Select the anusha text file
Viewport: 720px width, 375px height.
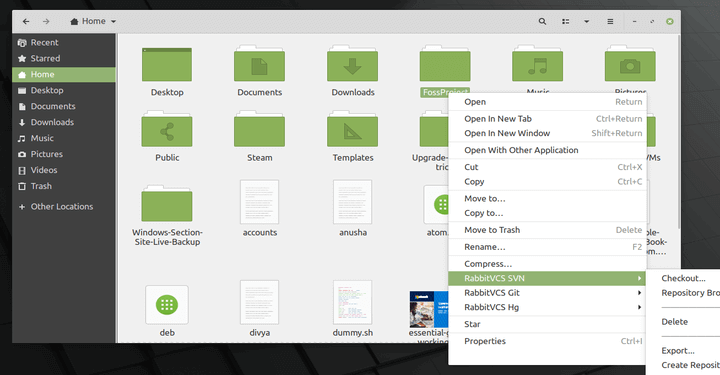(352, 202)
